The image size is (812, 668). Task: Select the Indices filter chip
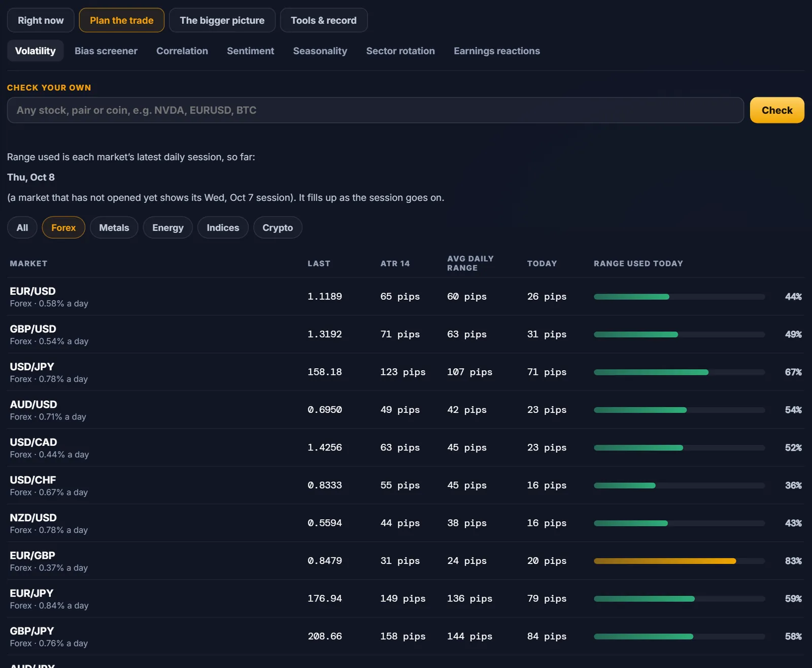223,228
